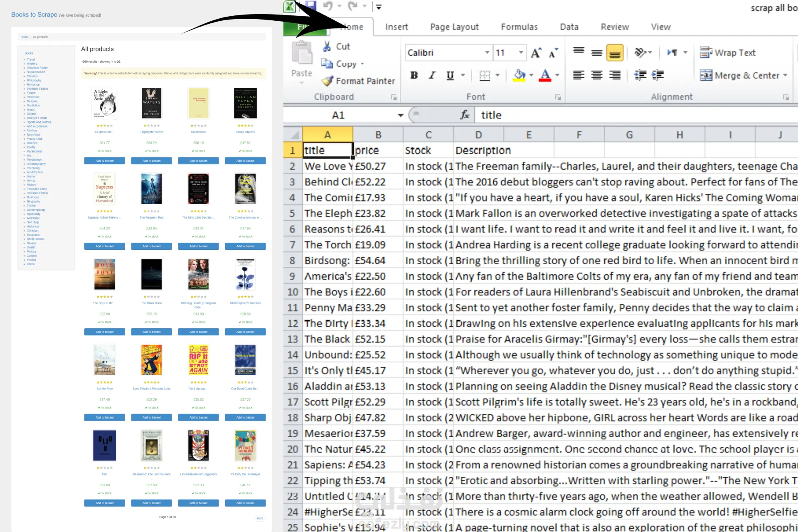Click the text Orientation icon

pyautogui.click(x=640, y=52)
